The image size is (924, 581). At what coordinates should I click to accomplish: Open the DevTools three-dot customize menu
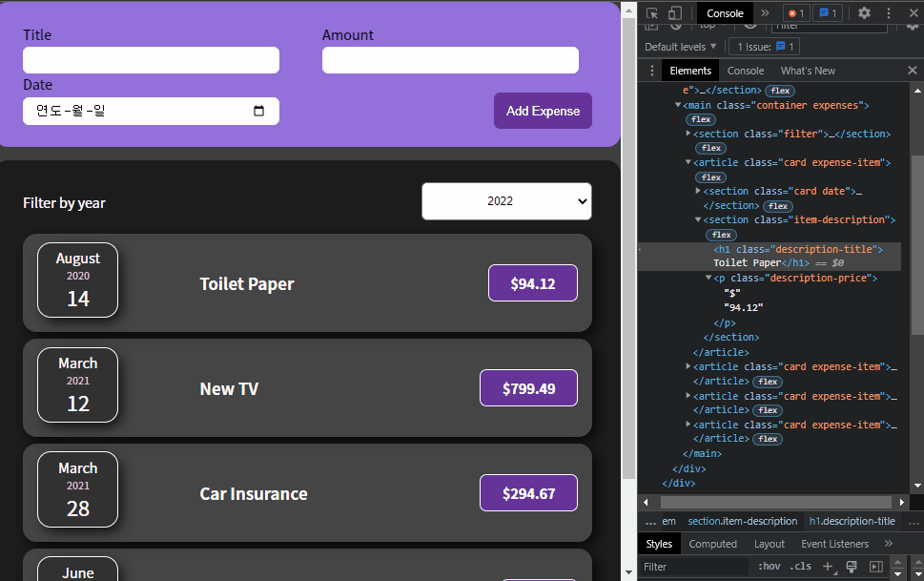(889, 13)
